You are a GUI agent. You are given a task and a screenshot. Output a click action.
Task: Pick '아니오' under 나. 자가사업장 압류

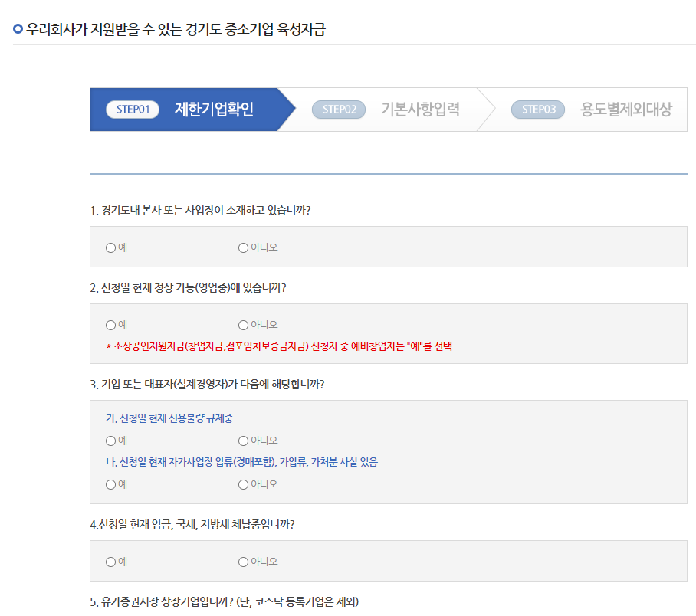(243, 484)
